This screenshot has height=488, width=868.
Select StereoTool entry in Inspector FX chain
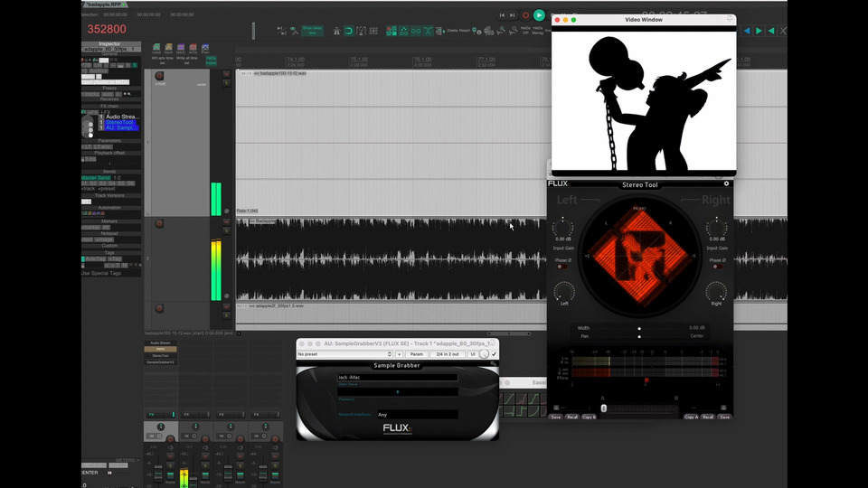(x=120, y=122)
